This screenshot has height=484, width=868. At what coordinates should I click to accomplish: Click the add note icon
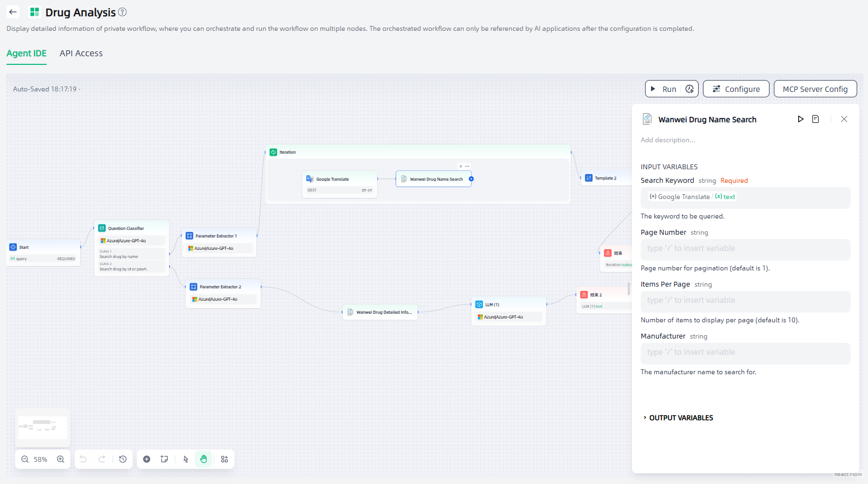(165, 459)
